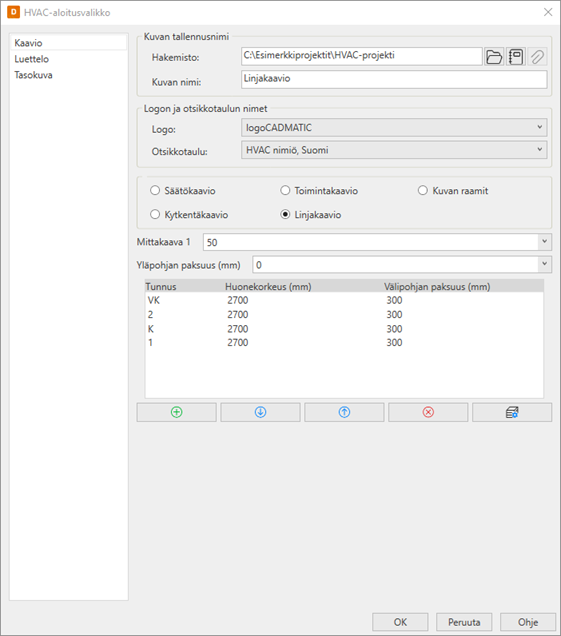Move selected floor up with blue up arrow
Viewport: 561px width, 636px height.
point(344,412)
